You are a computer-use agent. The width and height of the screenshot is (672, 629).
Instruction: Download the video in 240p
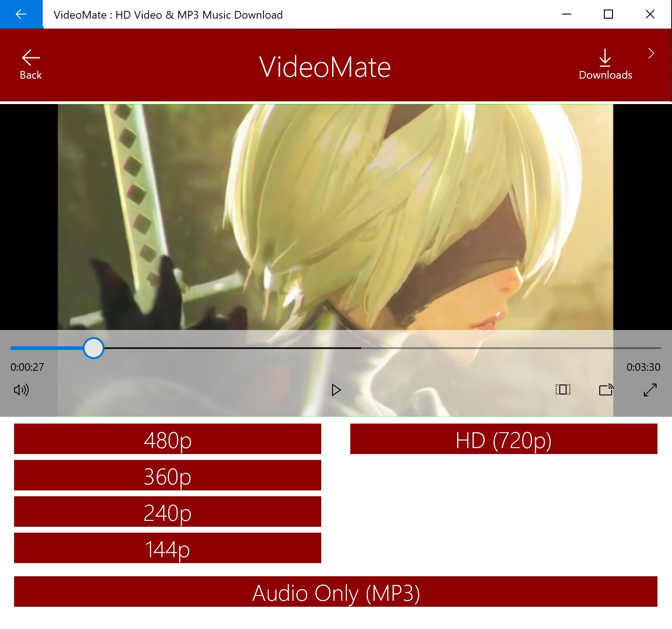(x=168, y=512)
